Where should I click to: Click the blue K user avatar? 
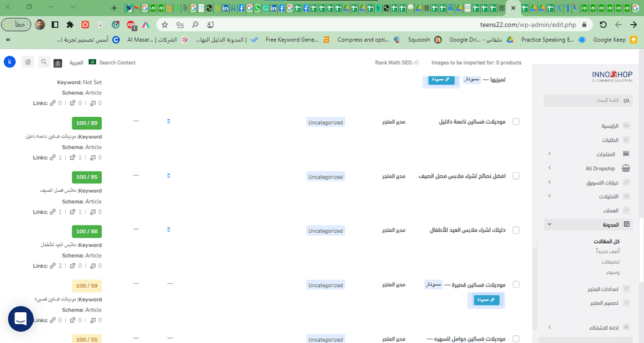click(9, 62)
